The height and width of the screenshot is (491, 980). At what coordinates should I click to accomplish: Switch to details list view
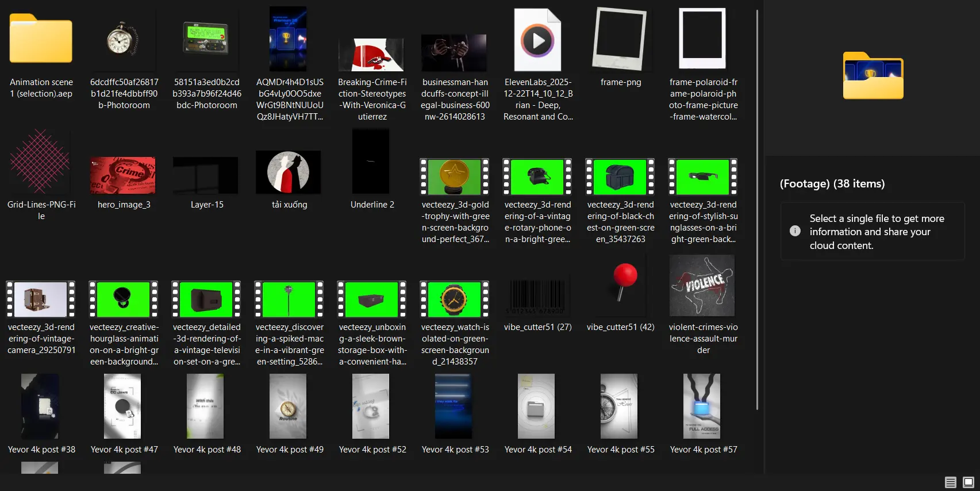(x=951, y=482)
